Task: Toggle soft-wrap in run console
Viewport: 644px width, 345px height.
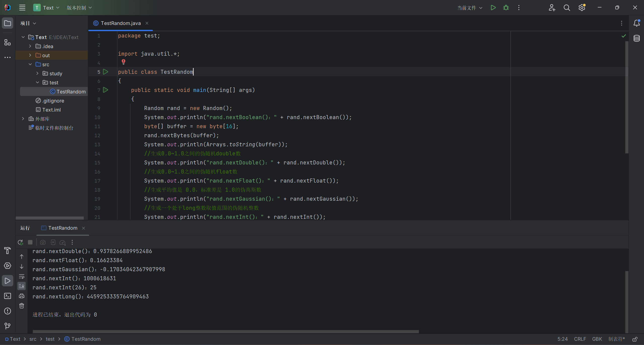Action: (22, 277)
